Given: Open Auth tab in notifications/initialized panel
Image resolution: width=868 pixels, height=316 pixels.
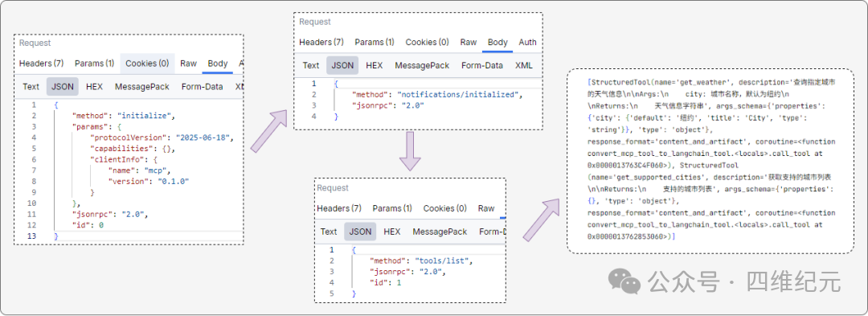Looking at the screenshot, I should (527, 42).
